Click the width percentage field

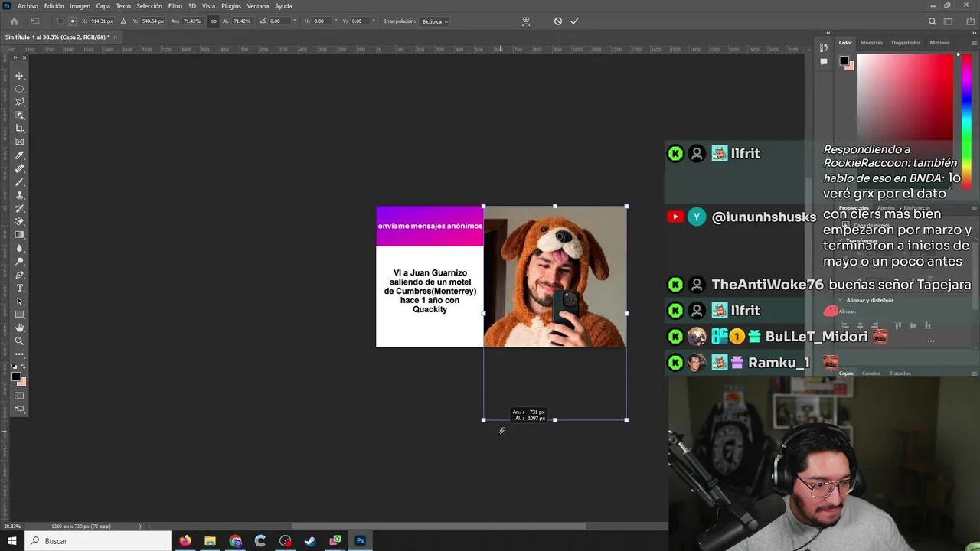tap(192, 21)
